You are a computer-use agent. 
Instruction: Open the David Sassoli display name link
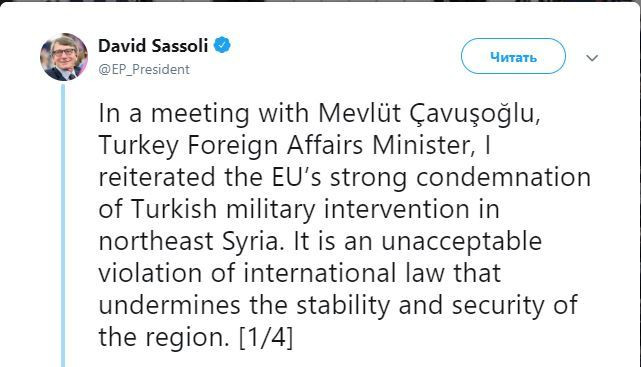[153, 45]
